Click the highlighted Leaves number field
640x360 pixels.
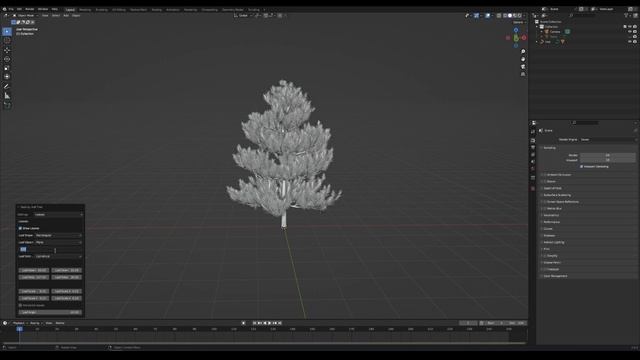point(50,249)
